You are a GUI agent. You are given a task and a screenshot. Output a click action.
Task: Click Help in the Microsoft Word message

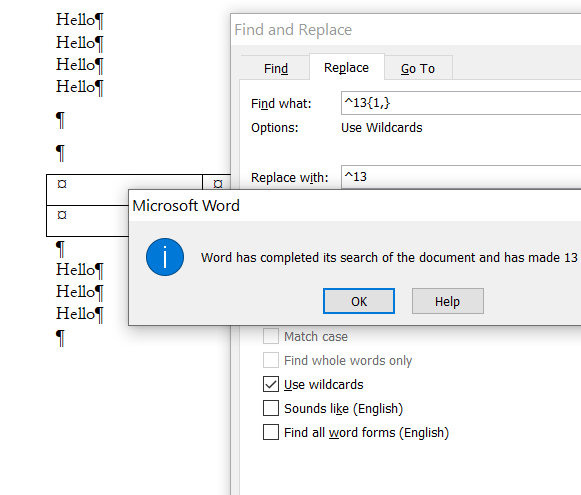tap(448, 301)
